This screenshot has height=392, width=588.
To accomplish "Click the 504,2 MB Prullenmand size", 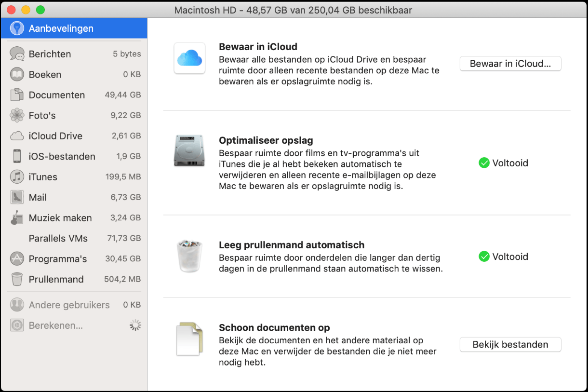I will coord(123,279).
